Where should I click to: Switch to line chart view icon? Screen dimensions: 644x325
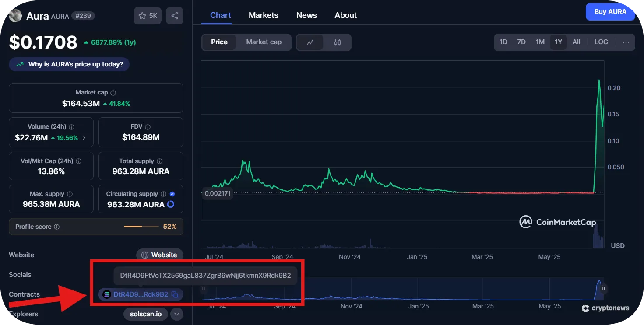pyautogui.click(x=310, y=42)
